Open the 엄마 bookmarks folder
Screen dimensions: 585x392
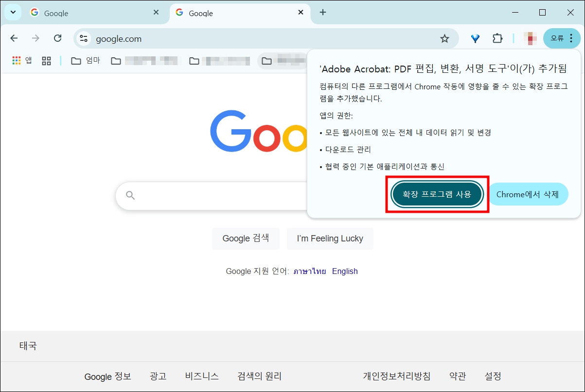coord(86,61)
